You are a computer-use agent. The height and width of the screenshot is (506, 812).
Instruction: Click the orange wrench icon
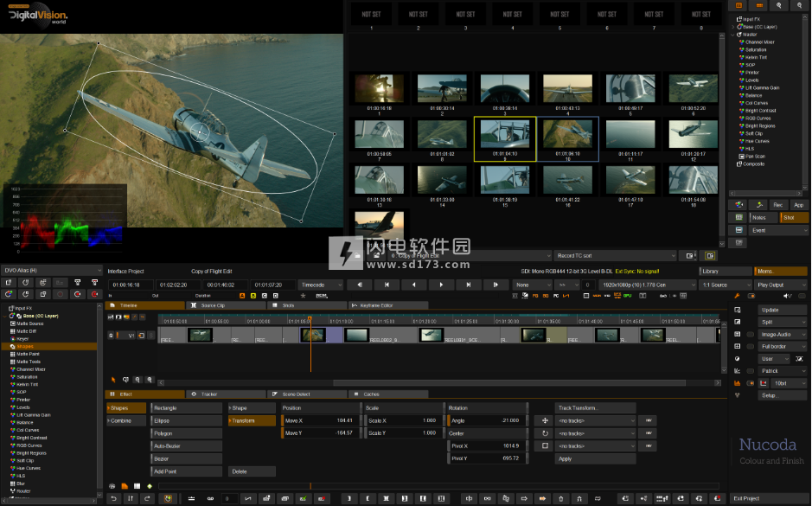coord(737,296)
